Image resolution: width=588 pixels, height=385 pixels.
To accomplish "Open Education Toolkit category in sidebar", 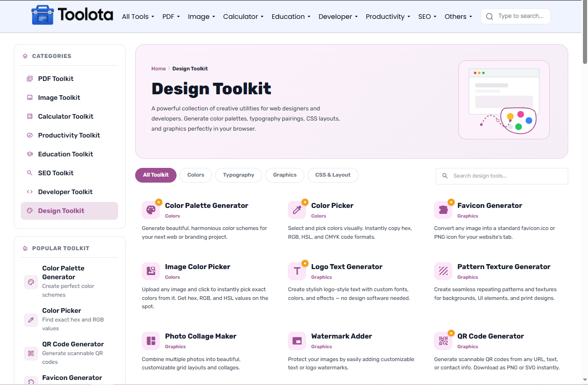I will point(69,154).
